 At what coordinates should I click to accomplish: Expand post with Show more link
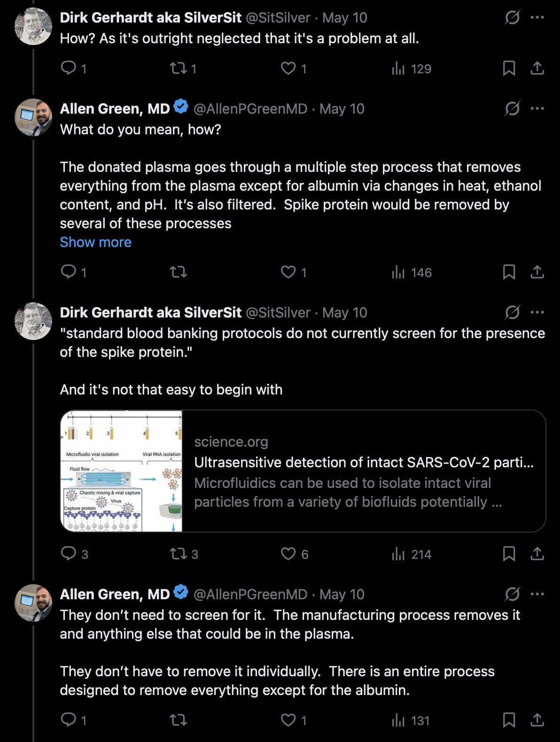click(96, 242)
